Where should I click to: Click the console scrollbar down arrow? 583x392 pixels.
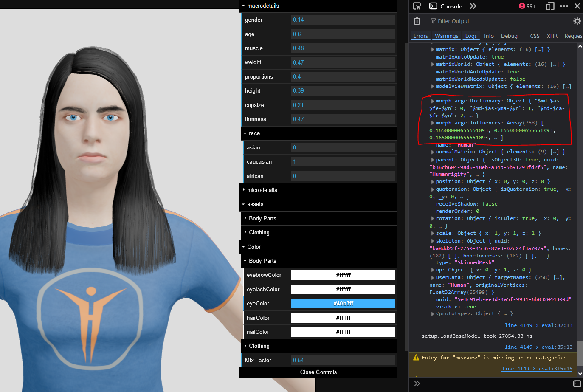(x=580, y=374)
